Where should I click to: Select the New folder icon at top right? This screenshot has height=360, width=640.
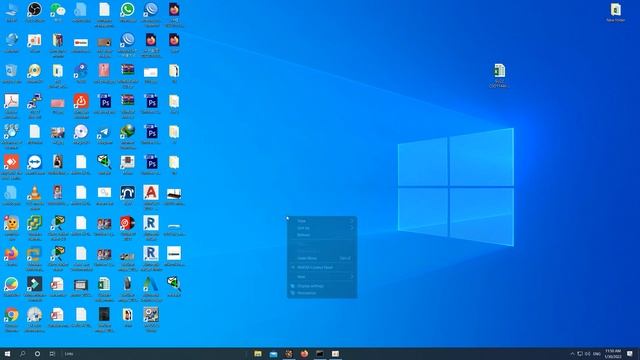click(616, 9)
